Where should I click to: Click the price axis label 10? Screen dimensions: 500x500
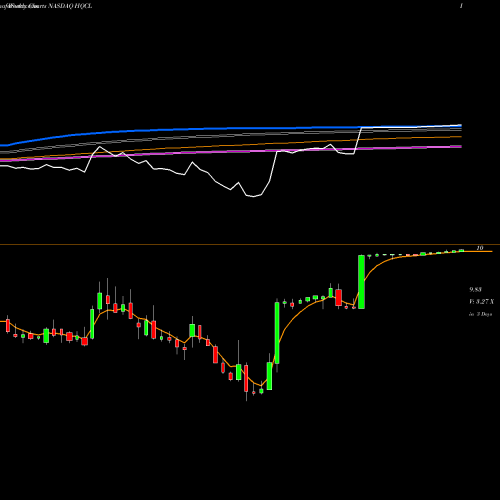click(x=480, y=248)
